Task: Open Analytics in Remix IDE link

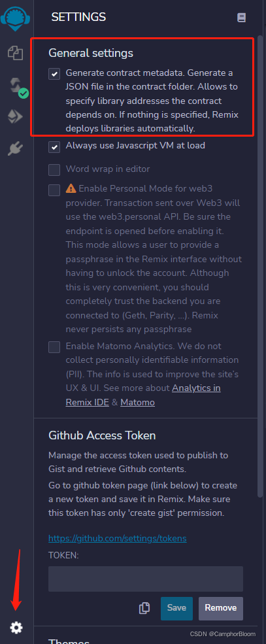Action: [x=143, y=395]
